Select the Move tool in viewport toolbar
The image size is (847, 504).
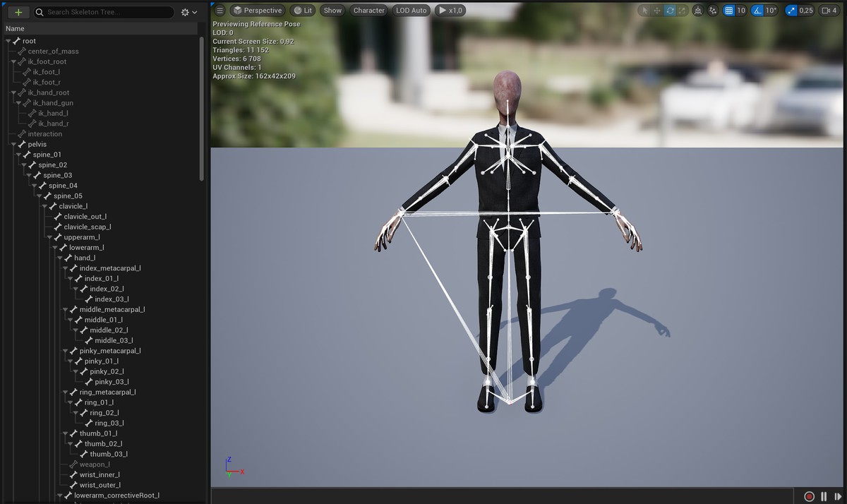click(656, 11)
